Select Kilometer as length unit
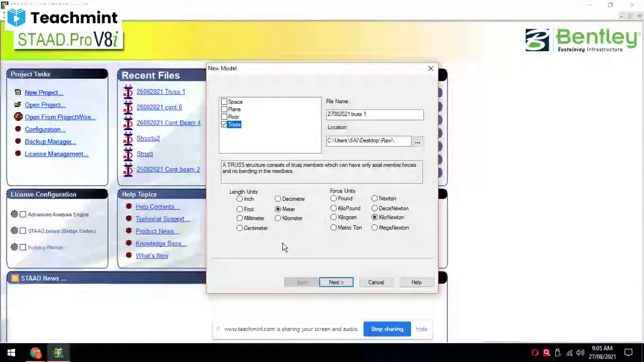The height and width of the screenshot is (362, 644). (278, 218)
